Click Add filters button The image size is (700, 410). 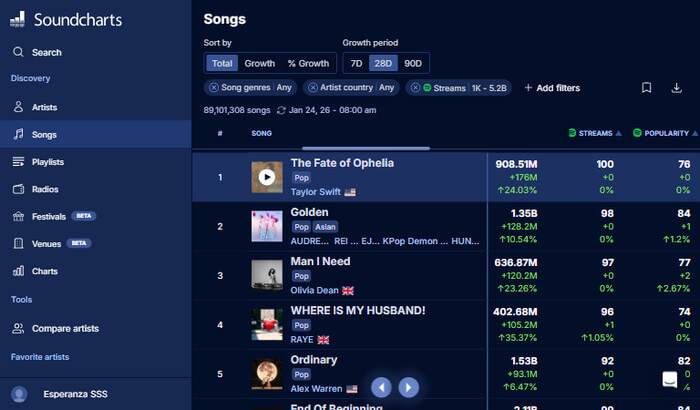(x=552, y=88)
